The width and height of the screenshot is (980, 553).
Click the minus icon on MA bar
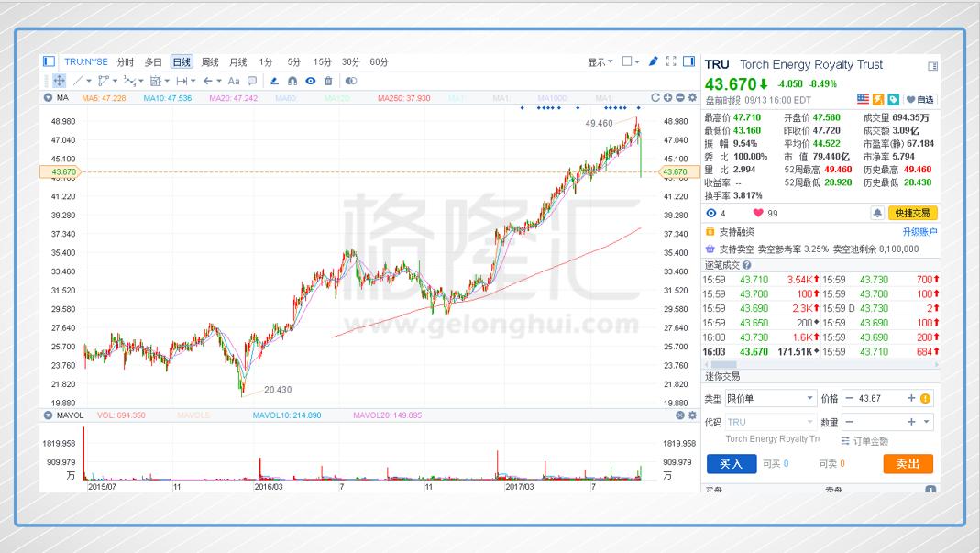(x=680, y=97)
